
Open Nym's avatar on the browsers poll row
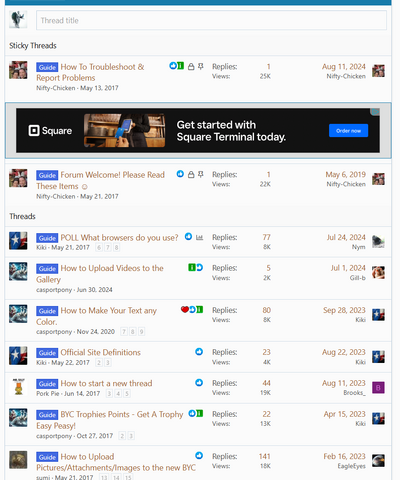point(378,241)
